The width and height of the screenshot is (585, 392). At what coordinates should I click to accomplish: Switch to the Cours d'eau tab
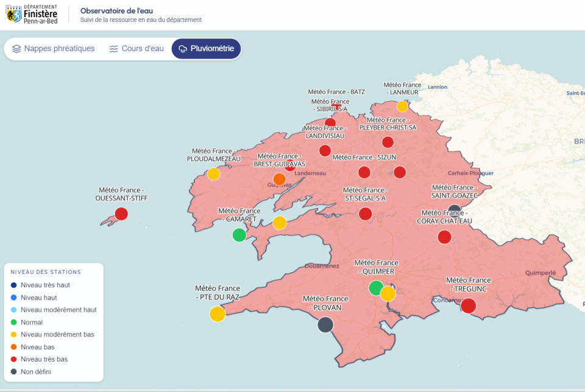pos(136,49)
